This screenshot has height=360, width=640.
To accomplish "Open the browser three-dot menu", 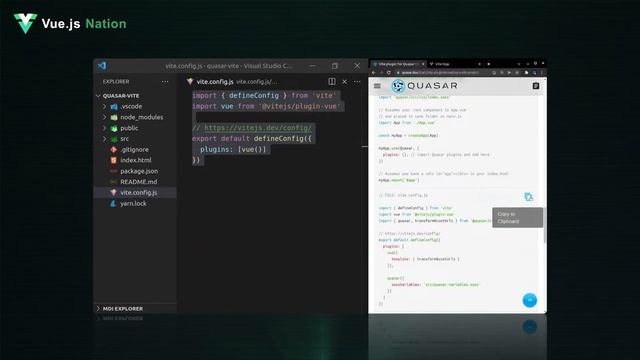I will click(542, 73).
